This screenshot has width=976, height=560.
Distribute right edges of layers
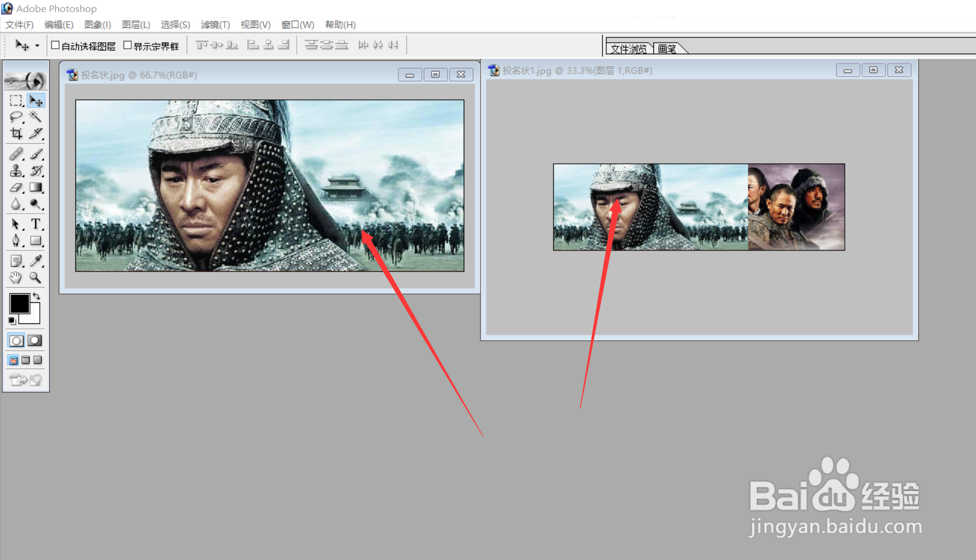393,45
